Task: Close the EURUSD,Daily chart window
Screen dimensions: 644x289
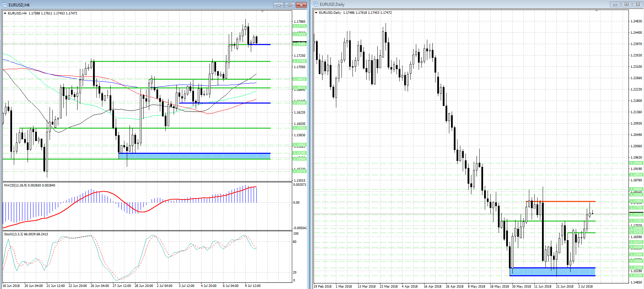Action: click(638, 4)
